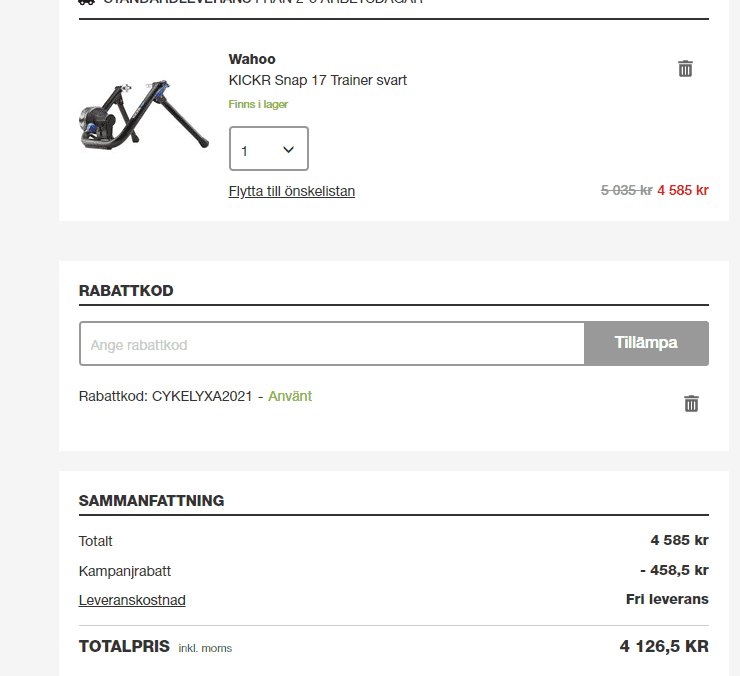Image resolution: width=740 pixels, height=676 pixels.
Task: Delete the Wahoo KICKR Snap from cart
Action: point(685,69)
